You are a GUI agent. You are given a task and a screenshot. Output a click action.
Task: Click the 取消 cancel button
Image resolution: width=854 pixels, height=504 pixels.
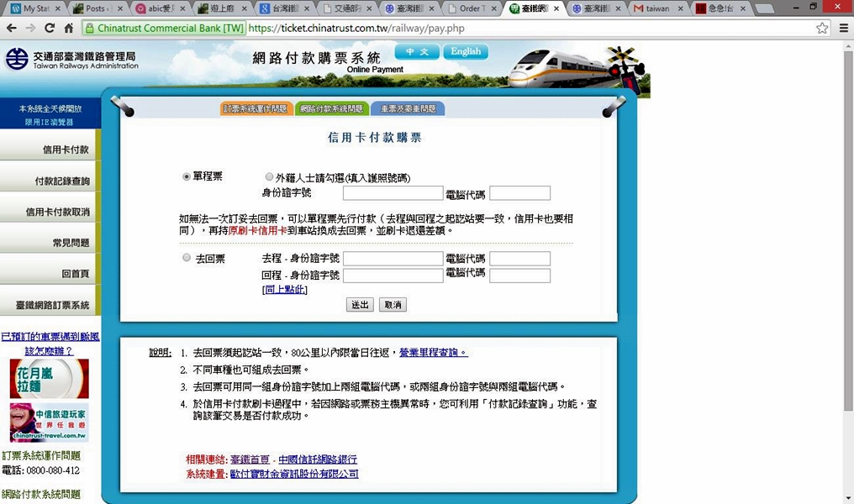(392, 305)
